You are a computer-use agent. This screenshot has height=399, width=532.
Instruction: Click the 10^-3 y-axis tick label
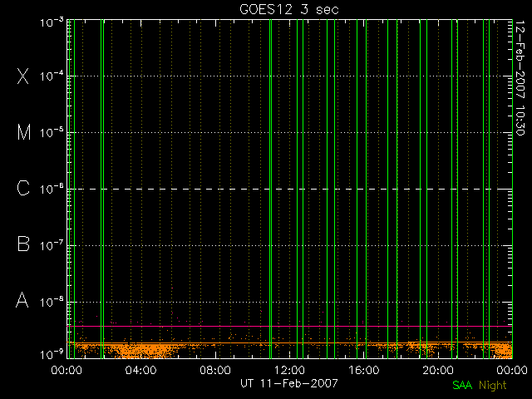point(52,22)
